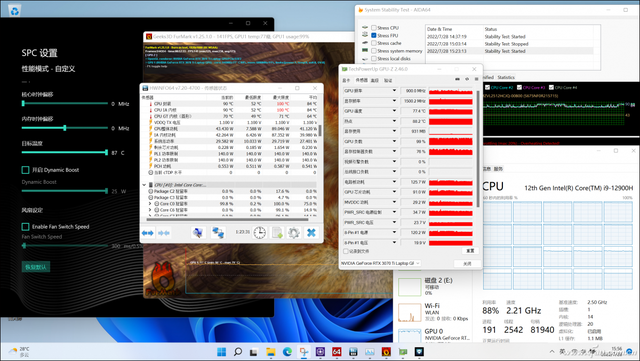Click HWiNFO clock reset timer icon

260,233
